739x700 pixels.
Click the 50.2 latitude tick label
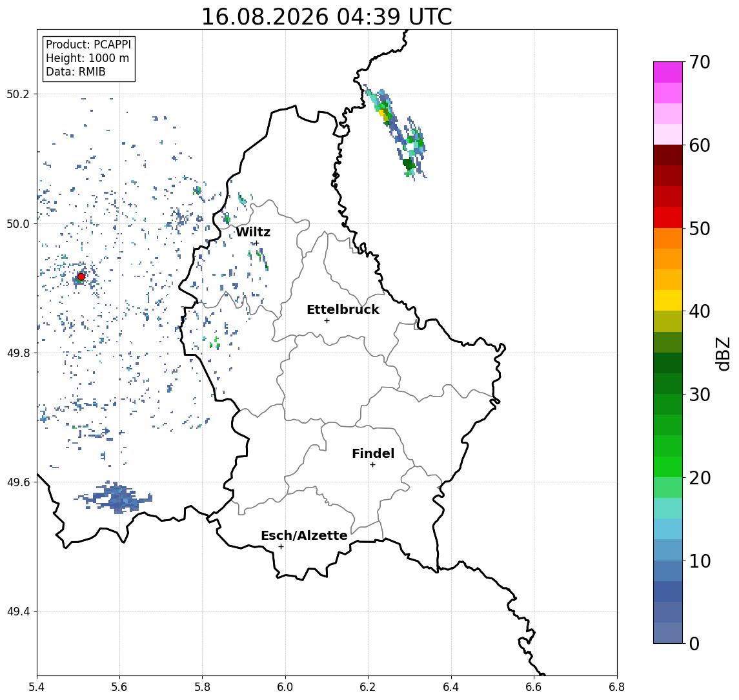[x=18, y=94]
